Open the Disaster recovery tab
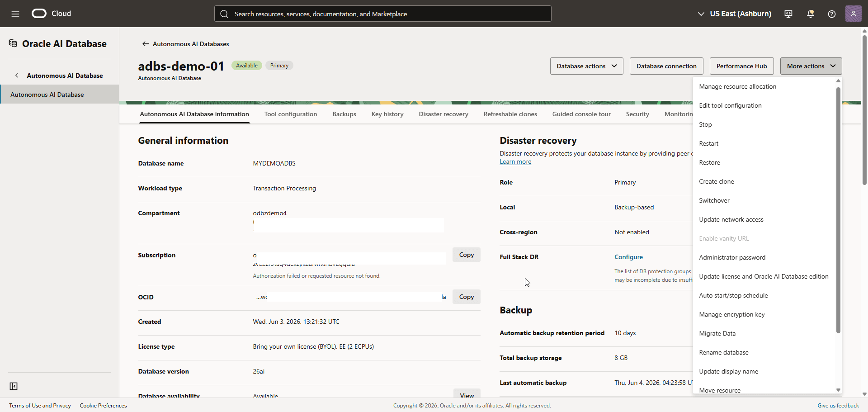 pos(443,114)
